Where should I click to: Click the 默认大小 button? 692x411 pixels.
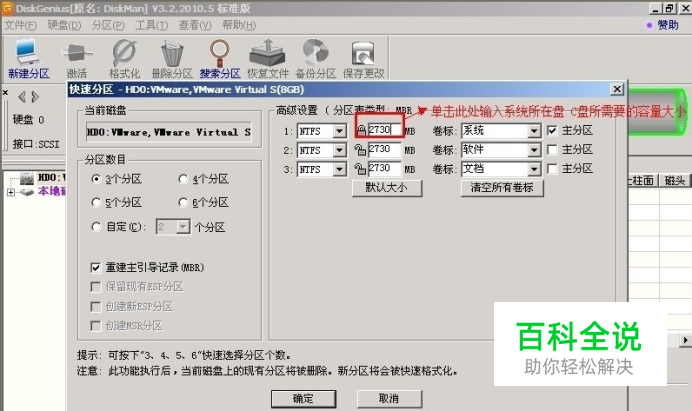tap(387, 188)
